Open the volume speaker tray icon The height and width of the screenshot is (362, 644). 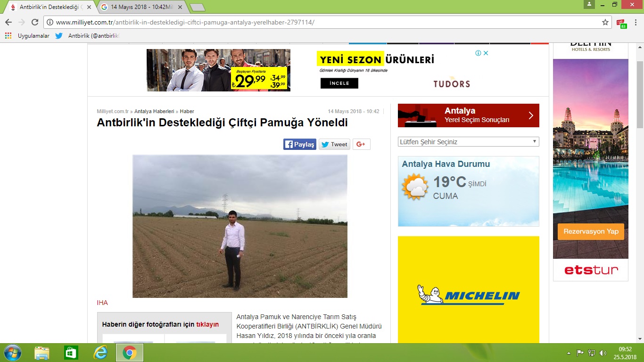tap(602, 353)
